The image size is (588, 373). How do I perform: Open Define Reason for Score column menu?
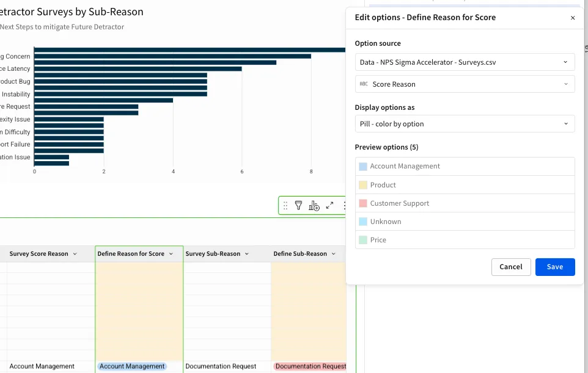pos(175,254)
